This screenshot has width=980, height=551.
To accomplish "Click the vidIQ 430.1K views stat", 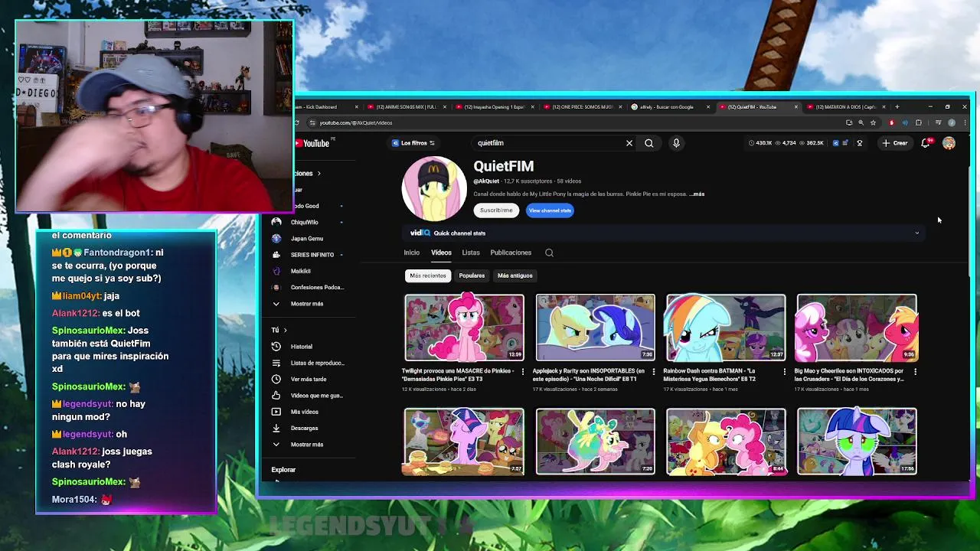I will click(x=760, y=143).
